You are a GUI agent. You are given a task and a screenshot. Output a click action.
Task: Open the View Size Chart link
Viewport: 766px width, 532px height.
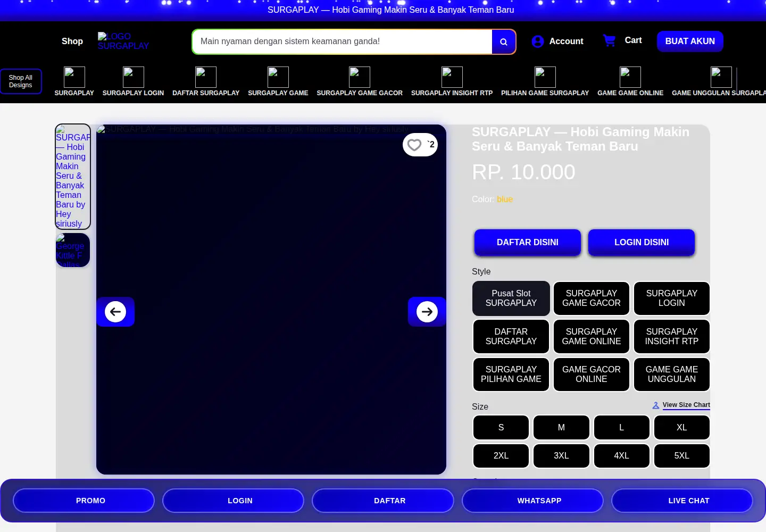686,405
